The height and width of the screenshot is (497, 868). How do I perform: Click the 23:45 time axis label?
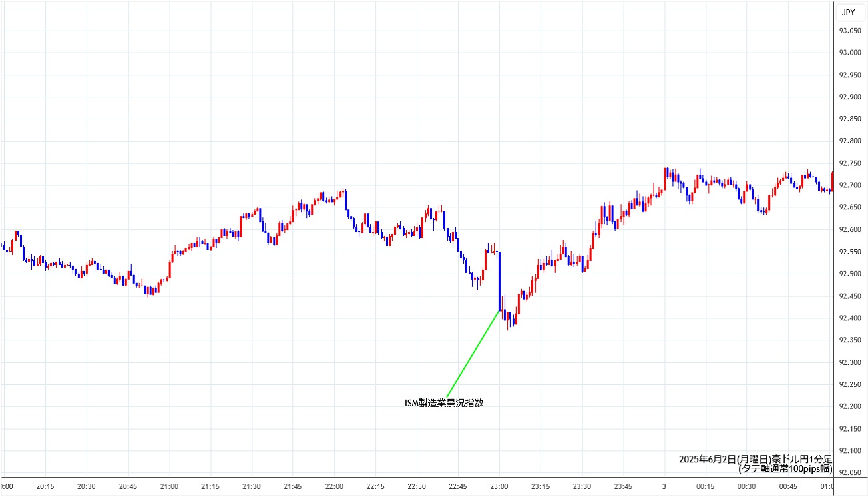[624, 486]
